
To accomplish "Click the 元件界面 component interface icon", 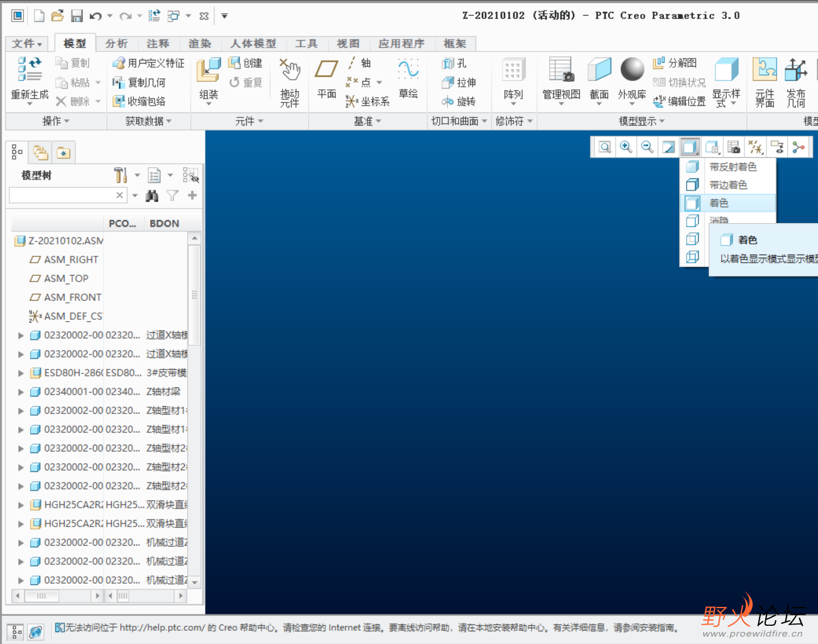I will point(765,82).
